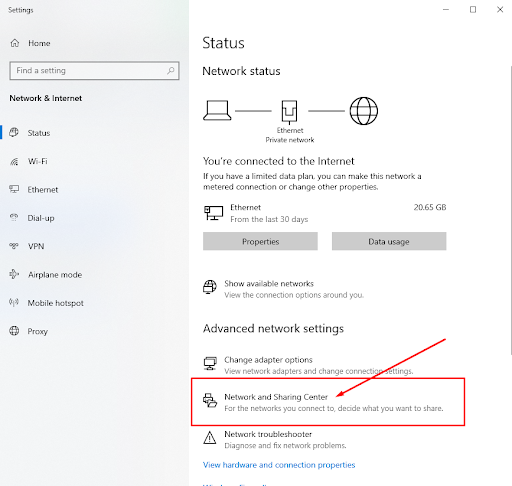Select the Wi-Fi signal icon
The image size is (512, 486).
click(14, 162)
